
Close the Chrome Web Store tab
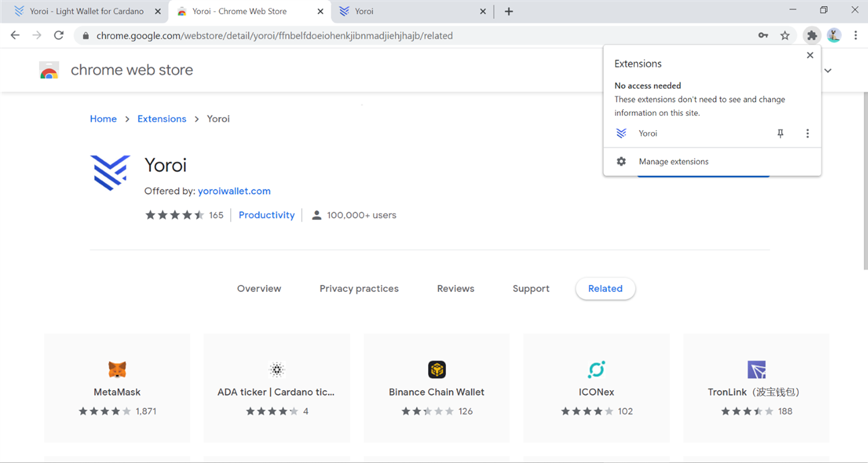(321, 11)
